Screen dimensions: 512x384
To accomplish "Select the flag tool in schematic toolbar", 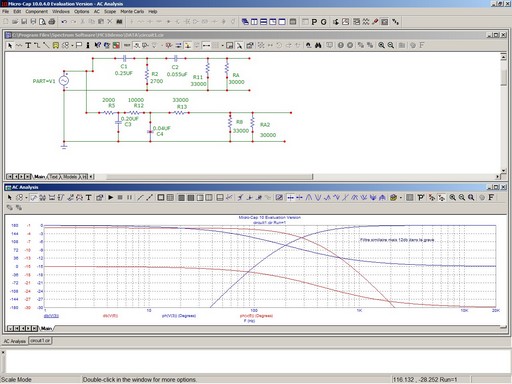I will pyautogui.click(x=79, y=45).
